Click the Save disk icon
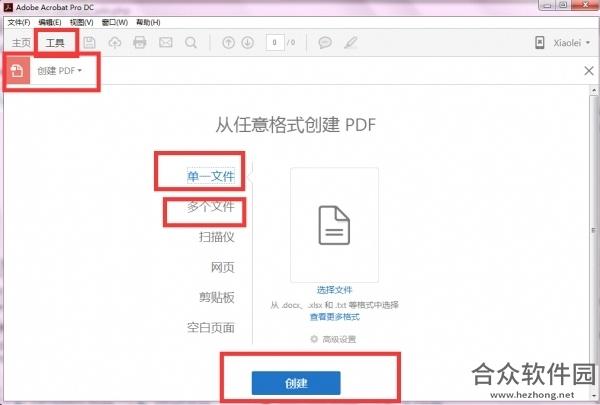 pyautogui.click(x=89, y=42)
